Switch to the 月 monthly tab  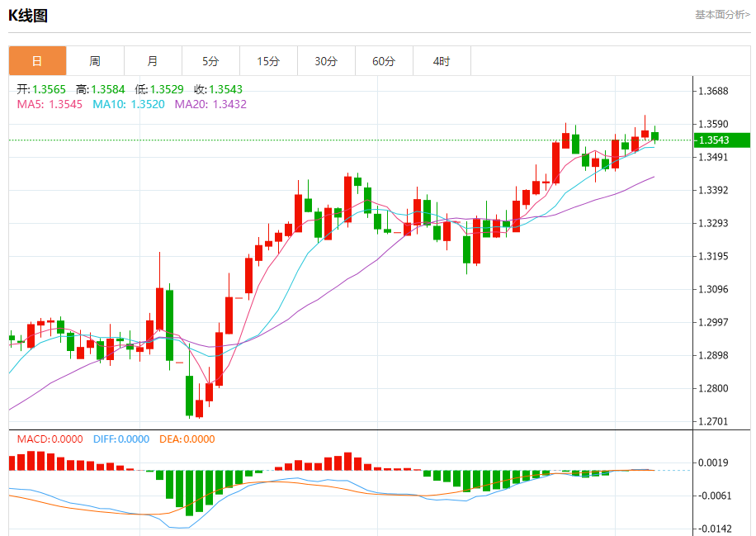click(153, 61)
